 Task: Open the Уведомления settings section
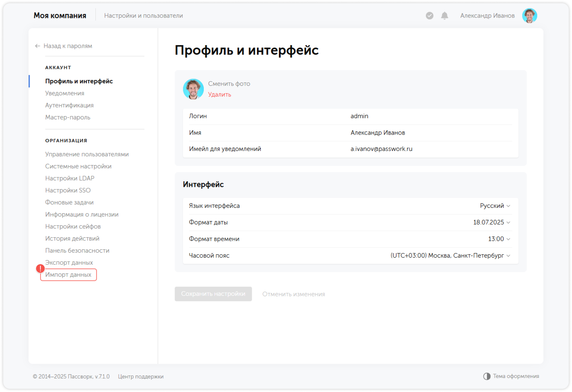(65, 93)
